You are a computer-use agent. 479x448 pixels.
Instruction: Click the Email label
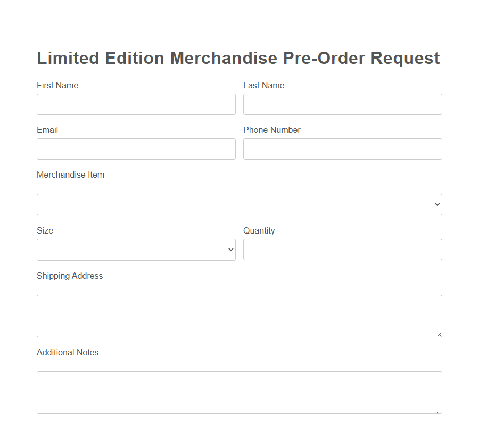coord(47,130)
